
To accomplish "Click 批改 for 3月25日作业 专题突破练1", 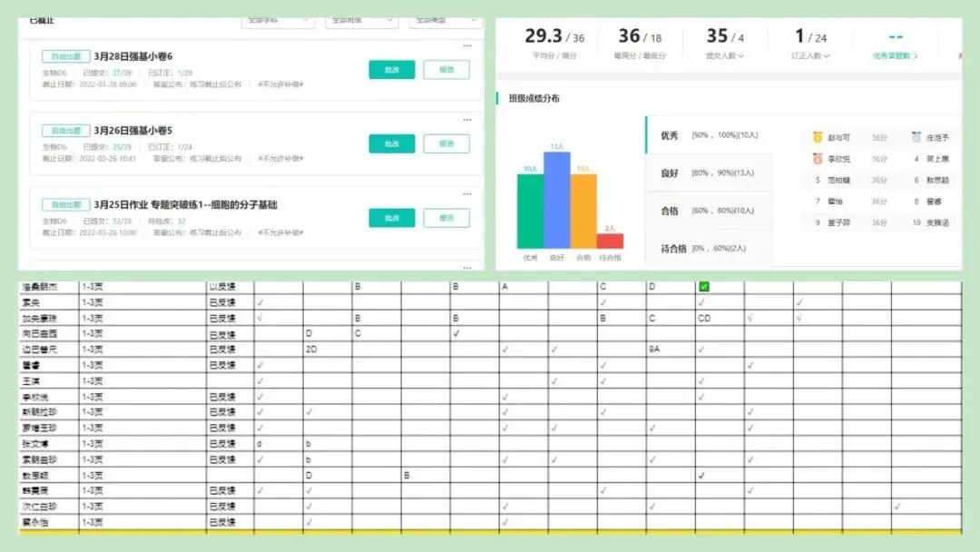I will (x=392, y=218).
